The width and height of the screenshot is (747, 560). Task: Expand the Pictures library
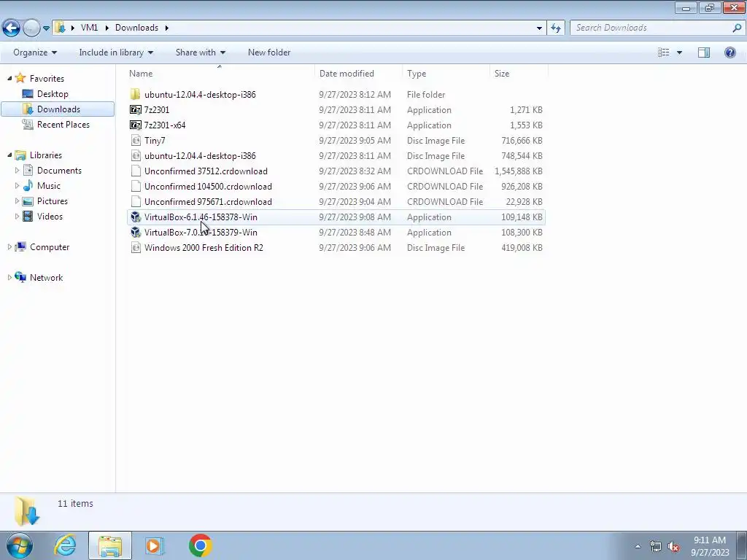[x=18, y=201]
